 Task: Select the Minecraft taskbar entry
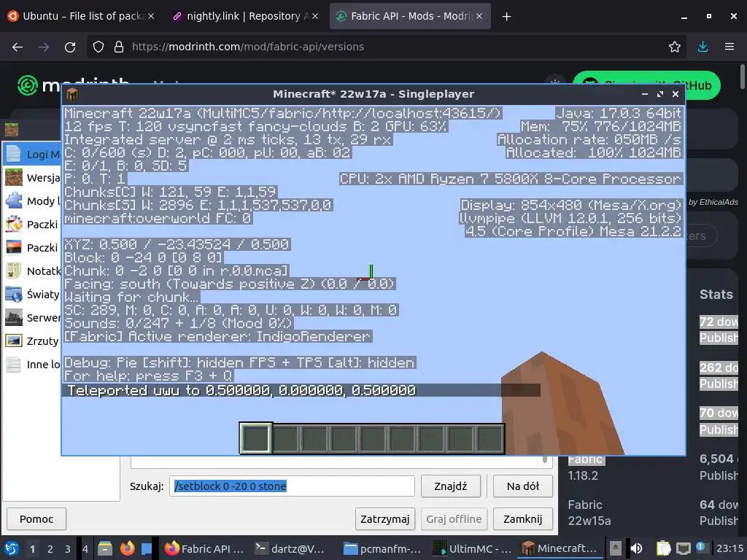(x=560, y=548)
